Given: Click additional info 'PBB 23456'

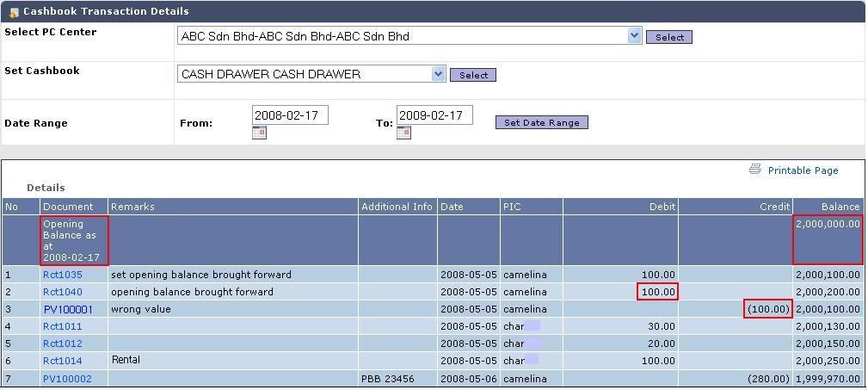Looking at the screenshot, I should [387, 379].
